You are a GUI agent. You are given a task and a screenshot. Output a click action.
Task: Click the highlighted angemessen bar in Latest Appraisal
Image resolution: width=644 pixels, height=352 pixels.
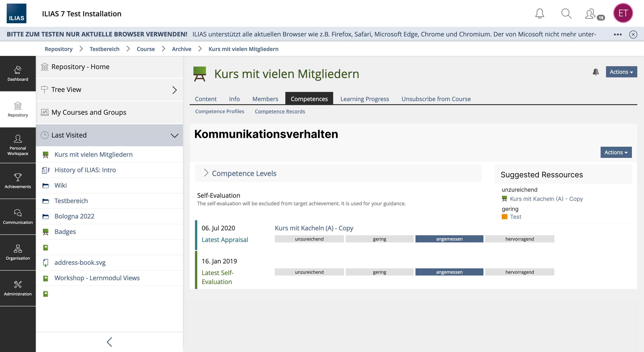(449, 239)
